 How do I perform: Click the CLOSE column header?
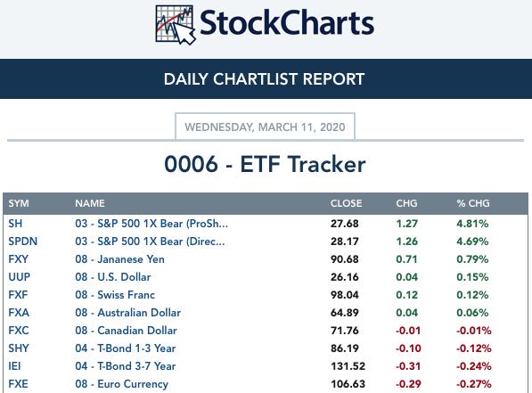click(346, 203)
